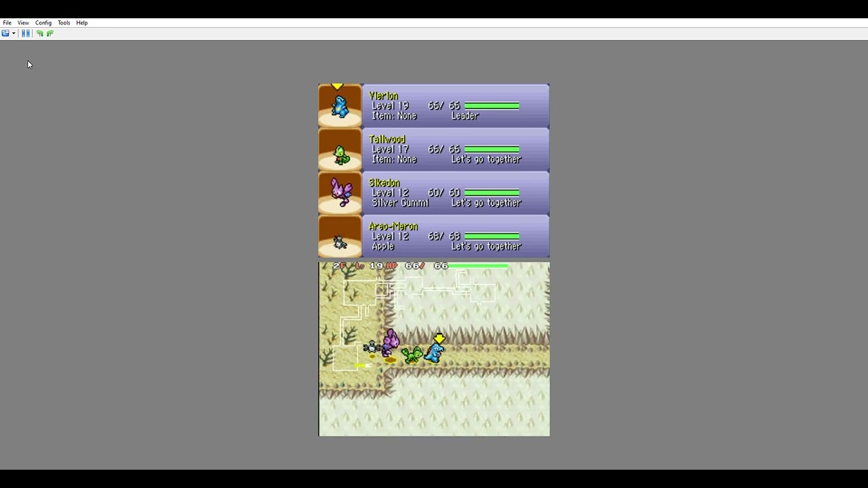Screen dimensions: 868x488
Task: Click Tallwood's "Item: None" text
Action: [x=394, y=159]
